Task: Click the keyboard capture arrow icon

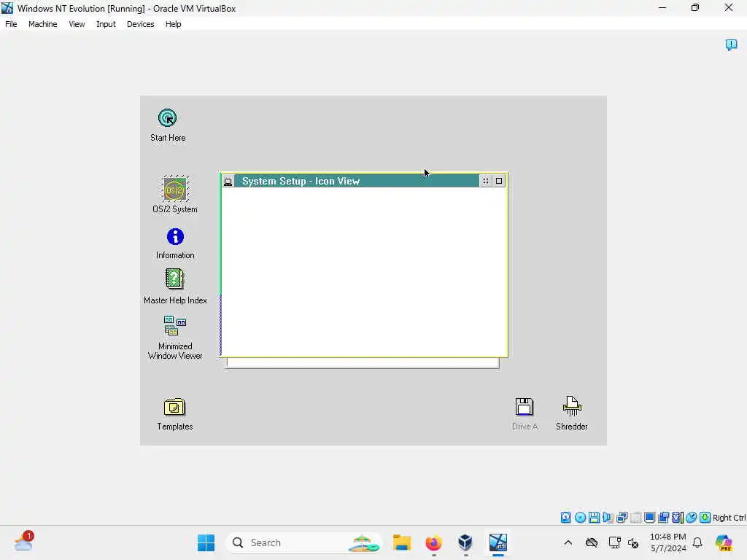Action: pyautogui.click(x=705, y=518)
